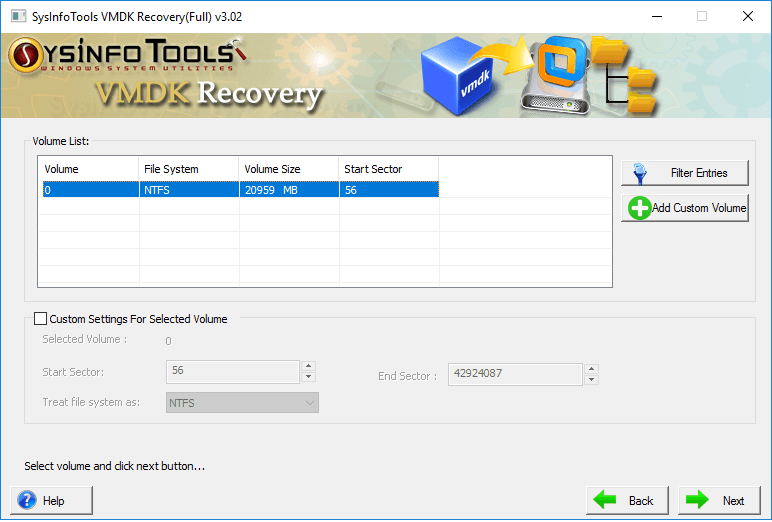Increase Start Sector with up arrow
Screen dimensions: 772x522
click(308, 366)
